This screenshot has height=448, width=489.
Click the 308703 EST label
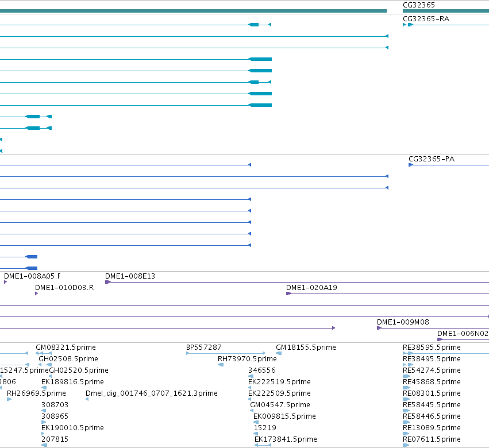55,405
